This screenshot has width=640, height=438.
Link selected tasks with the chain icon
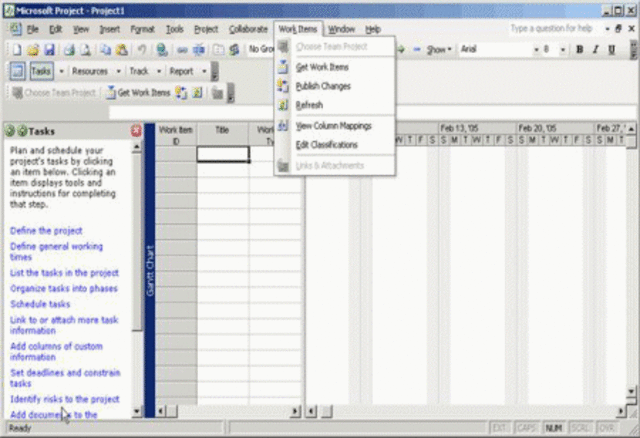pos(182,49)
